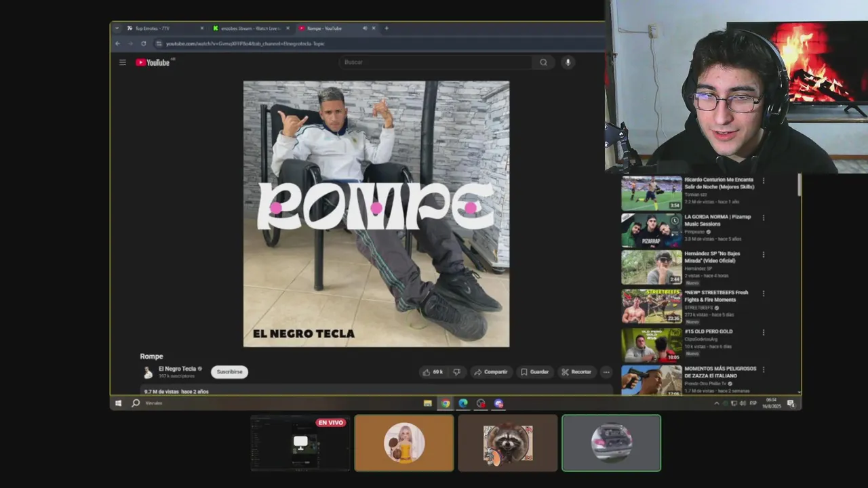Share the video with Compartir
The width and height of the screenshot is (868, 488).
coord(491,372)
